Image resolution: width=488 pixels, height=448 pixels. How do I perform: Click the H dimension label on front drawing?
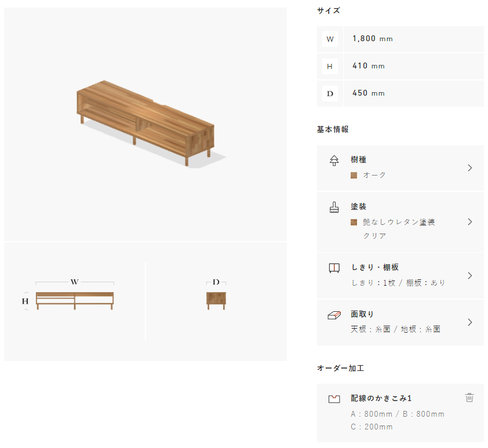25,301
